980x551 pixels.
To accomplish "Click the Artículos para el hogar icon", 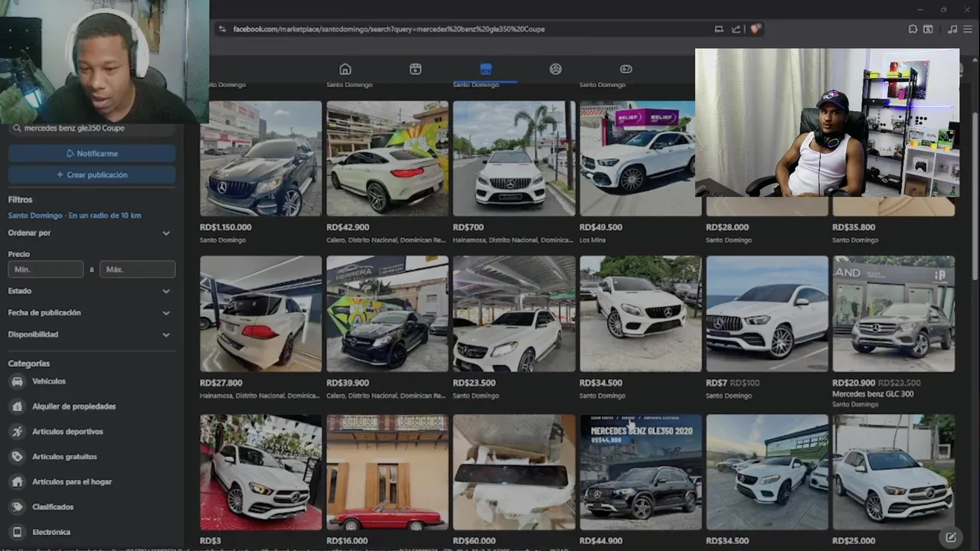I will click(x=18, y=482).
